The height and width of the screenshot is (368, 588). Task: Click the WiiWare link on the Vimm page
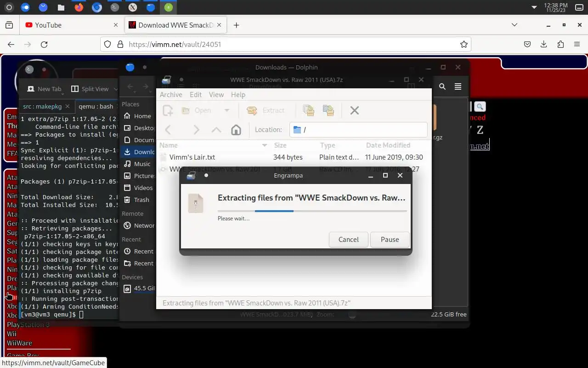pyautogui.click(x=19, y=343)
